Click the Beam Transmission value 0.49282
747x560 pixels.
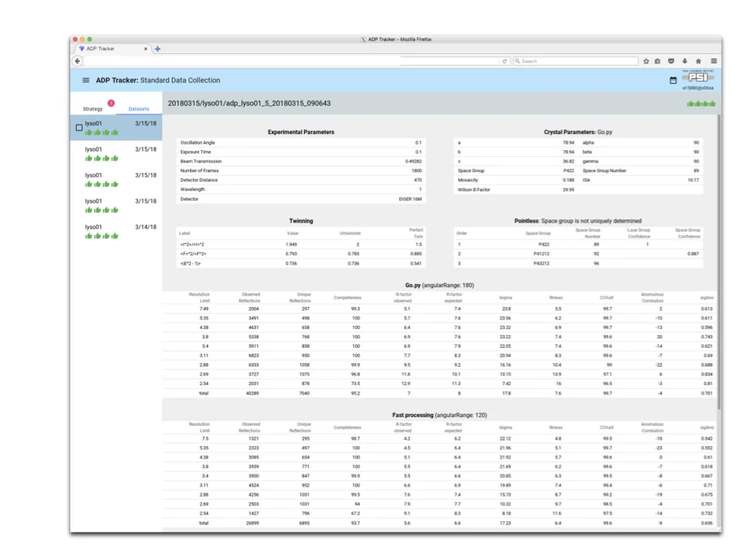tap(413, 161)
